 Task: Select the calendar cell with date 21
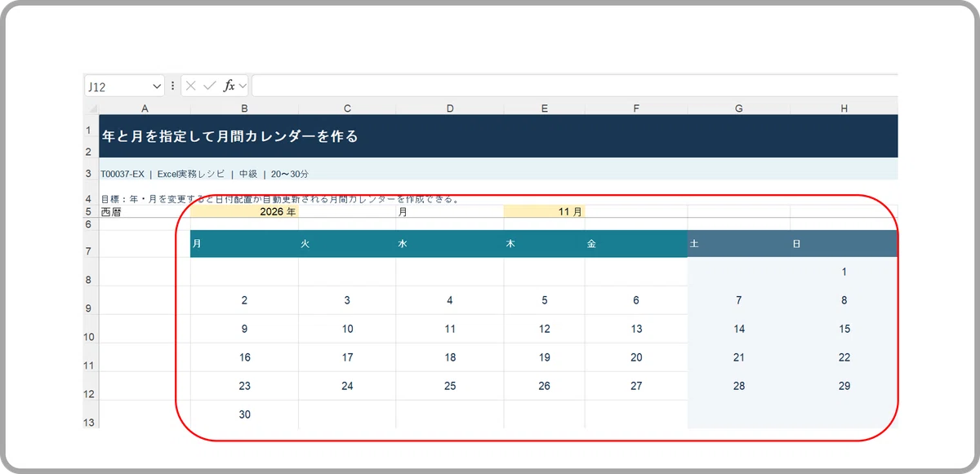[x=739, y=357]
